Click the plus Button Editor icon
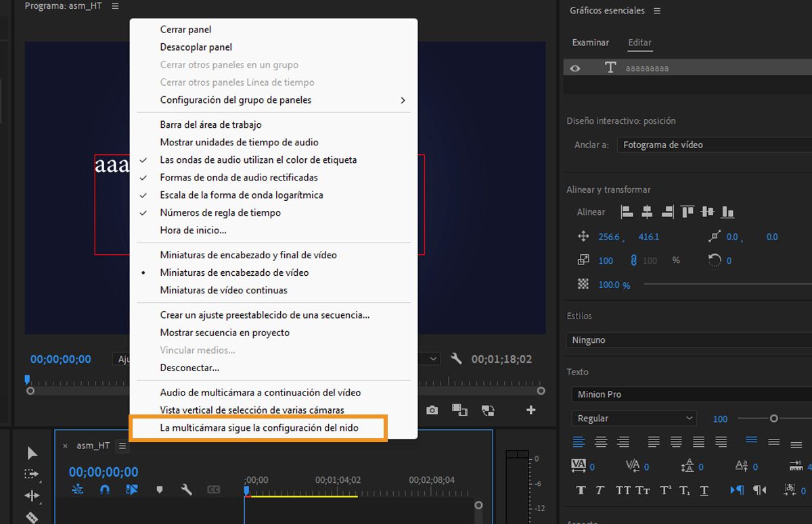 [x=531, y=410]
